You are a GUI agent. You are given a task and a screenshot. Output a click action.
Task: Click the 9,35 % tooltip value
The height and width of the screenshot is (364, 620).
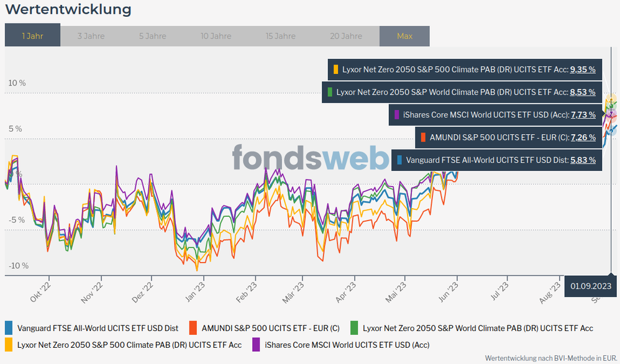tap(583, 70)
